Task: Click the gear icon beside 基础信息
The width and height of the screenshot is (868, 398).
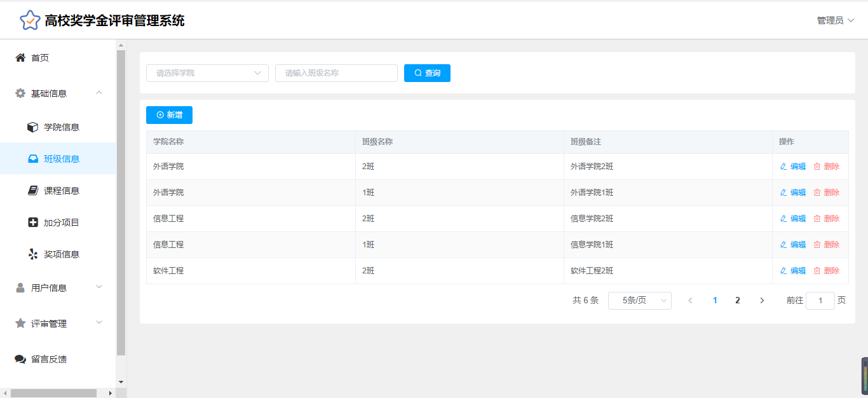Action: click(20, 93)
